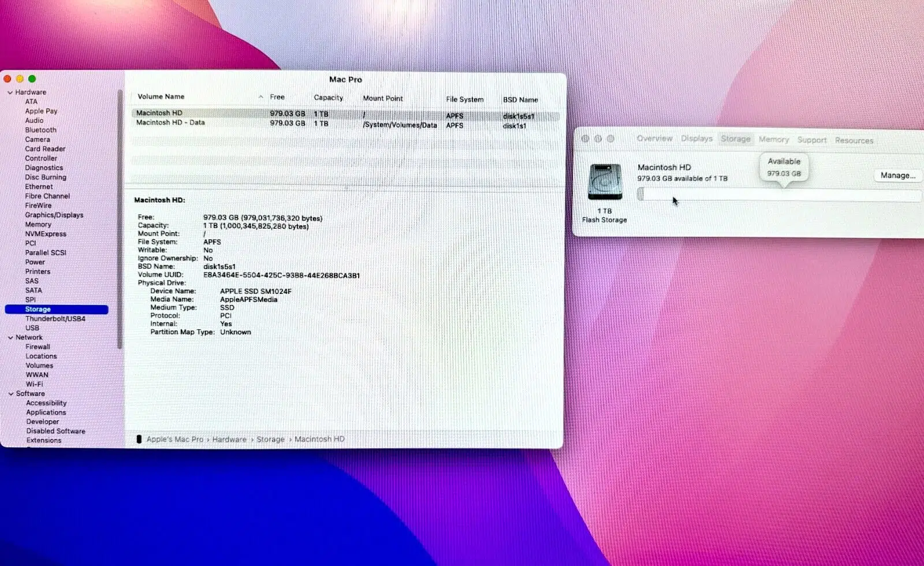Click the storage usage bar in About This Mac

pyautogui.click(x=779, y=195)
